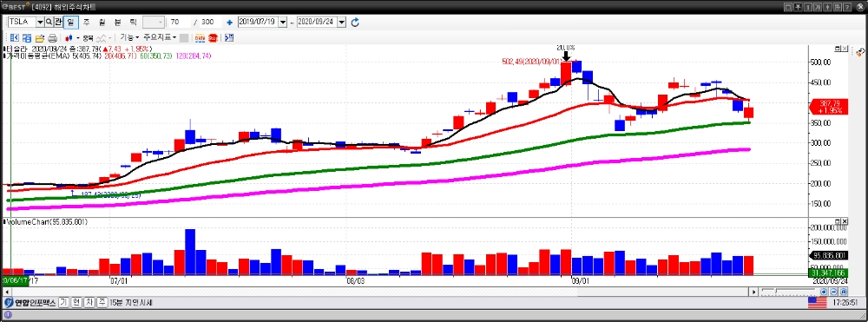Open the 기능 menu
The height and width of the screenshot is (322, 868).
click(x=129, y=37)
